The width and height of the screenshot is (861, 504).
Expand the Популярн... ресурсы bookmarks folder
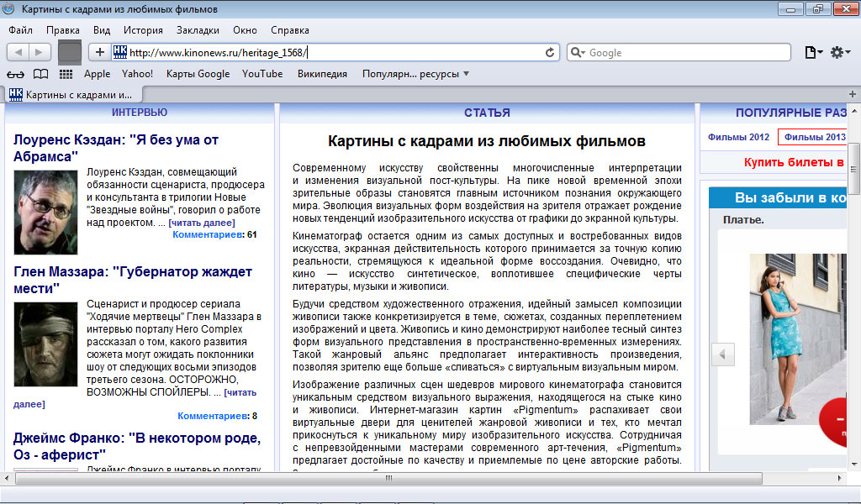(x=415, y=74)
